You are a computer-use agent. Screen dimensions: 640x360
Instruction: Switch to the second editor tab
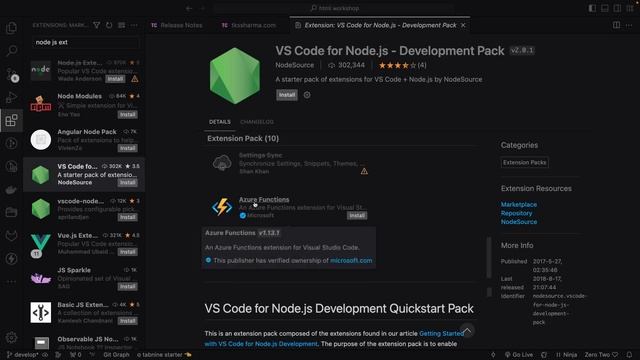pyautogui.click(x=249, y=25)
